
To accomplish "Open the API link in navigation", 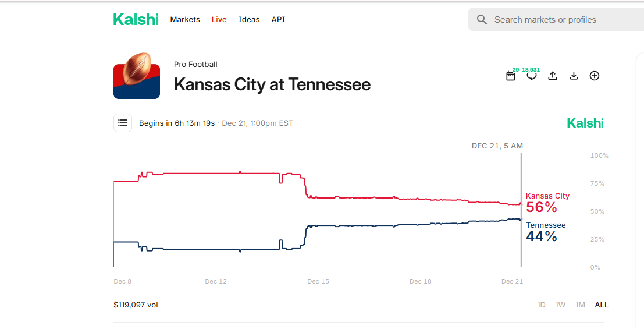I will [278, 19].
